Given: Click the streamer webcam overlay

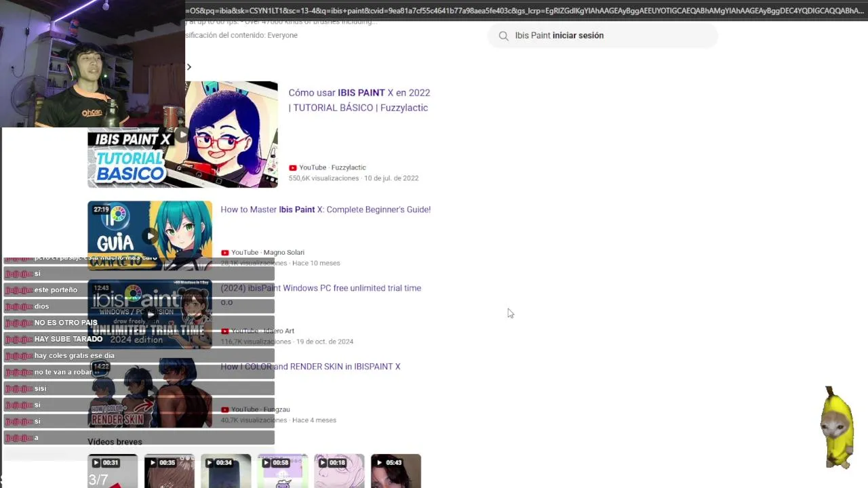Looking at the screenshot, I should [x=92, y=64].
